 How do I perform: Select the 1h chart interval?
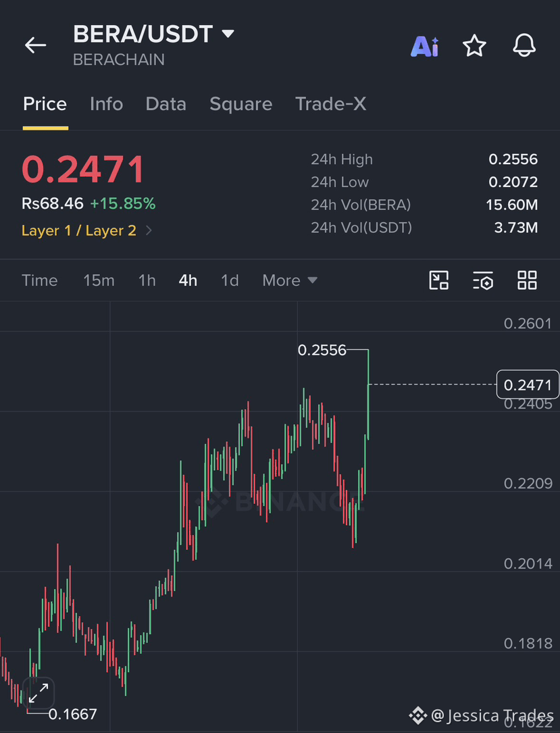[x=147, y=280]
